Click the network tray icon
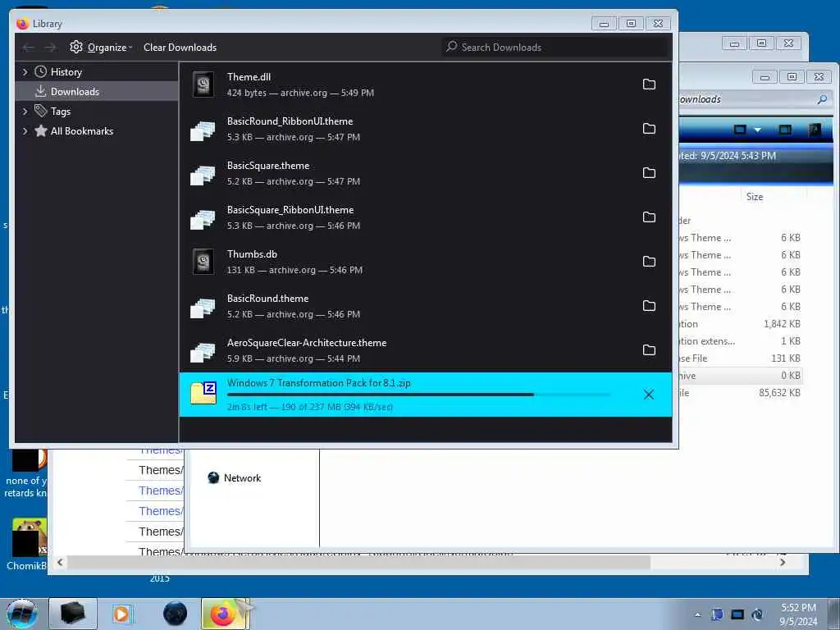Screen dimensions: 840x630 (x=737, y=614)
